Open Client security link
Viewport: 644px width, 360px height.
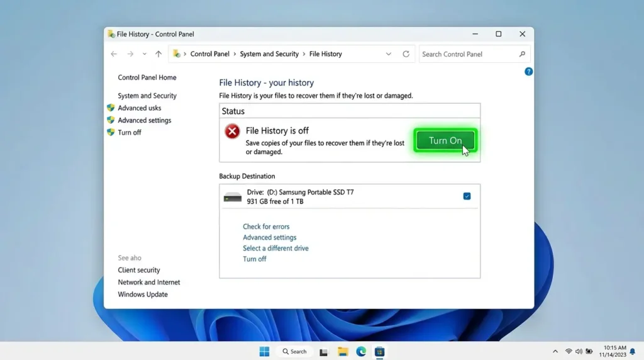click(x=139, y=270)
